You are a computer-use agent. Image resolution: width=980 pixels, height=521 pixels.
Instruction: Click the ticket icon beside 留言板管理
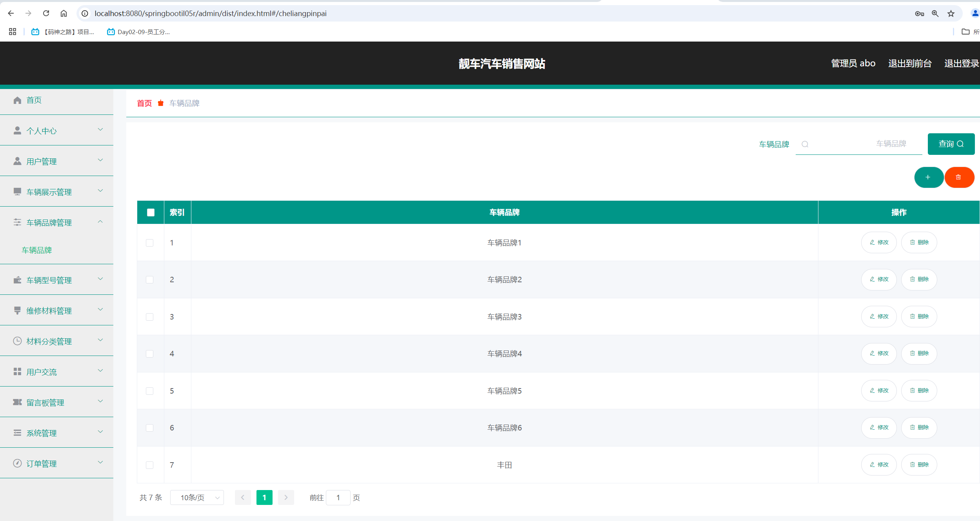tap(17, 402)
